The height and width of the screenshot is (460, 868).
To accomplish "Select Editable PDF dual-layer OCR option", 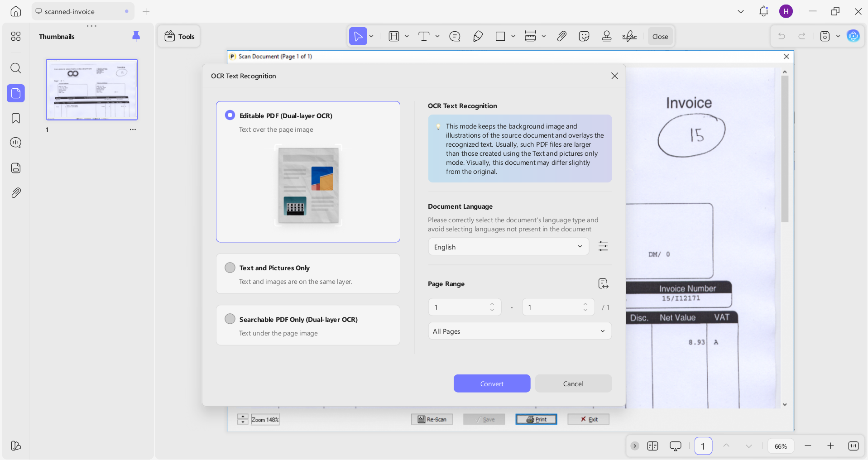I will tap(308, 172).
